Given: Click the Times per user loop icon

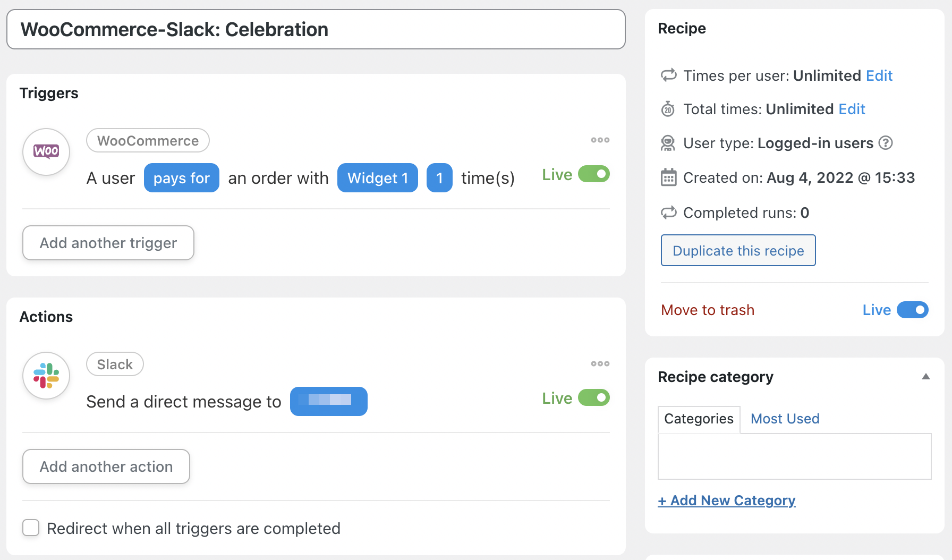Looking at the screenshot, I should pos(668,75).
